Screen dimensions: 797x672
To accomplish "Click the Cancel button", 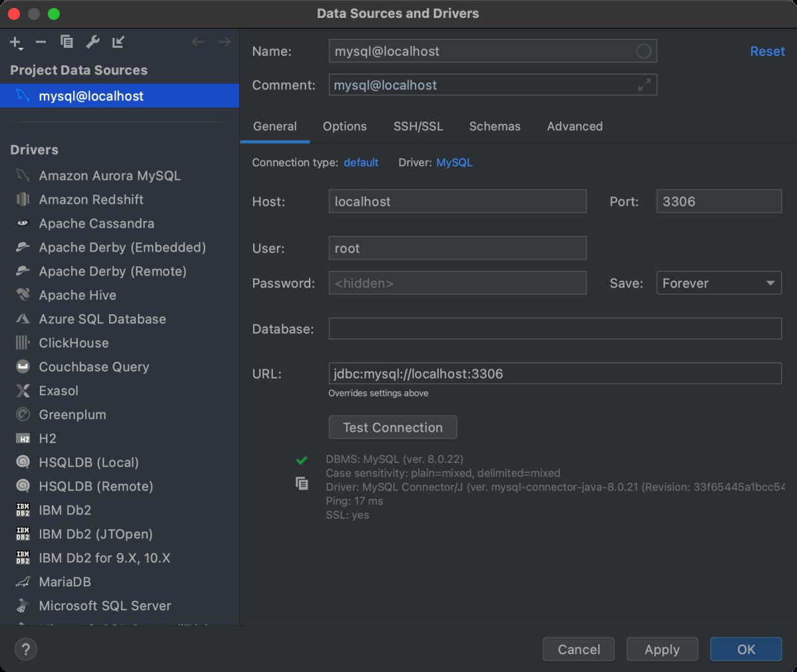I will click(578, 649).
